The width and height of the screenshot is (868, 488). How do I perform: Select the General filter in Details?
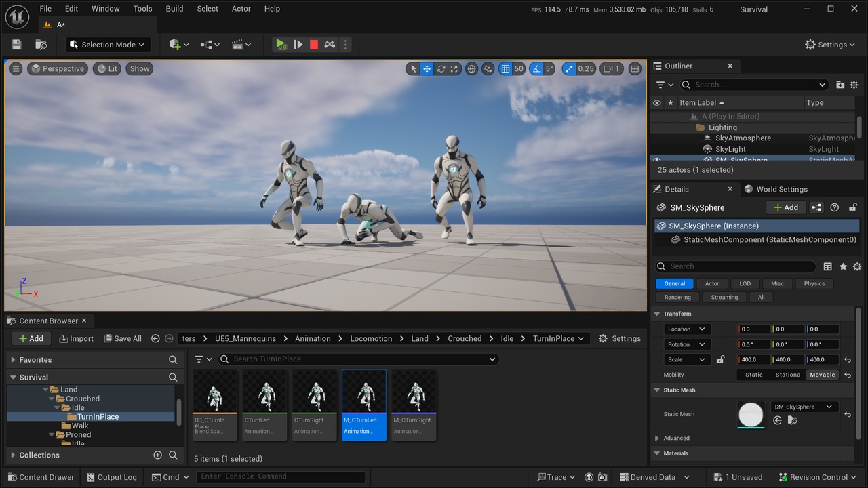click(674, 283)
